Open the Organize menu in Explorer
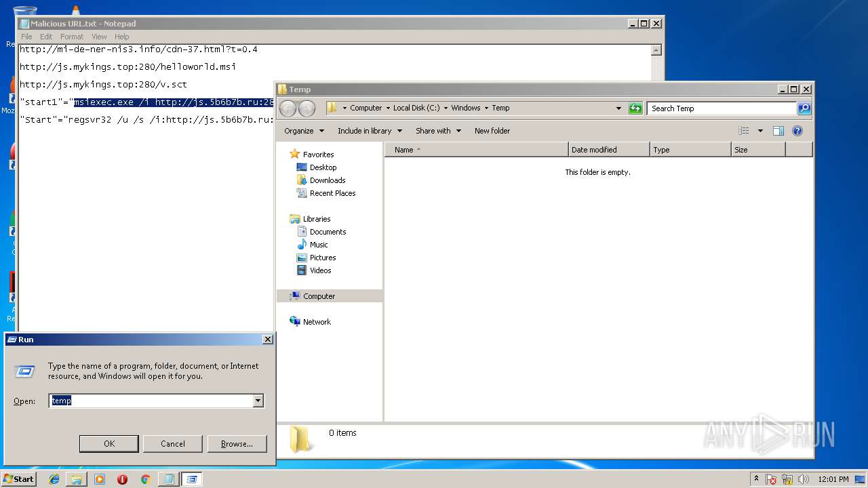The width and height of the screenshot is (868, 488). click(x=304, y=131)
